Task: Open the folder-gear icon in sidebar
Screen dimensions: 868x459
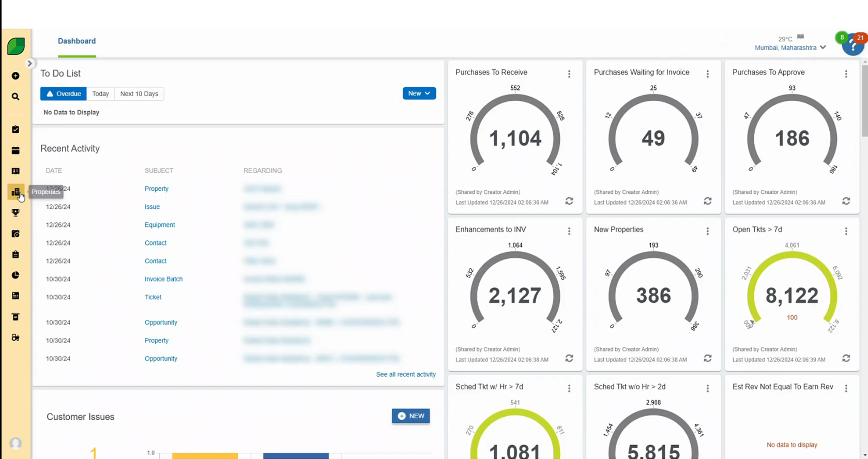Action: (16, 234)
